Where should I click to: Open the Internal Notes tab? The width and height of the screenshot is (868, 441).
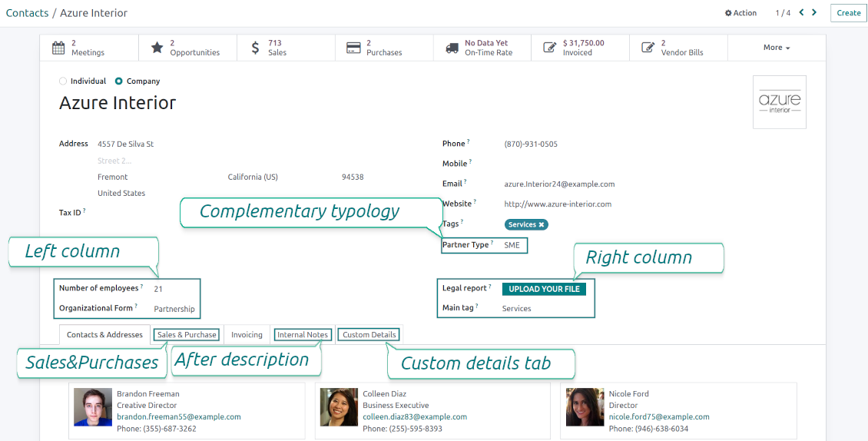[303, 335]
